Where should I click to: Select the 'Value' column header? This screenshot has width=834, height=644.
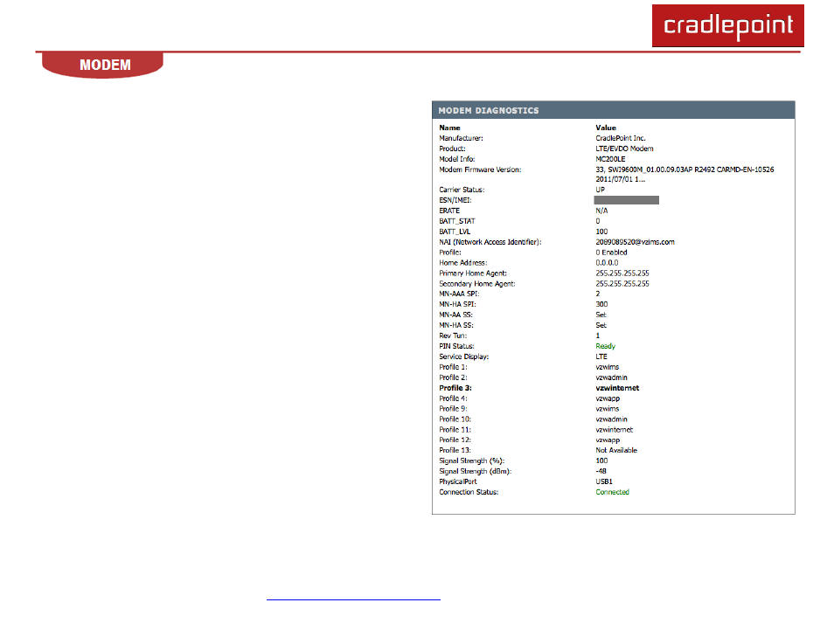(605, 128)
